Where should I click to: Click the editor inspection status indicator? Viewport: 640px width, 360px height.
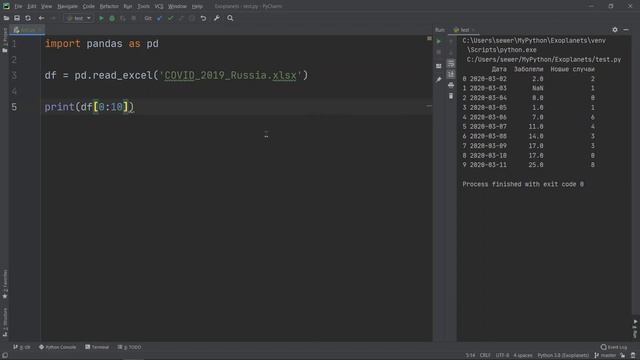click(429, 38)
